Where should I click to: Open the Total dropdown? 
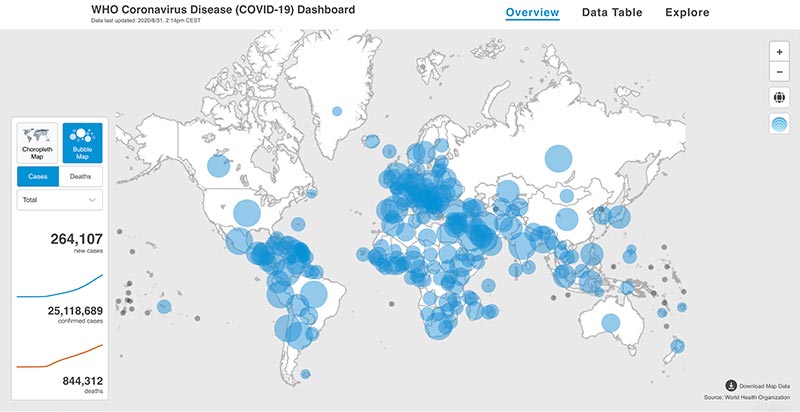tap(60, 200)
